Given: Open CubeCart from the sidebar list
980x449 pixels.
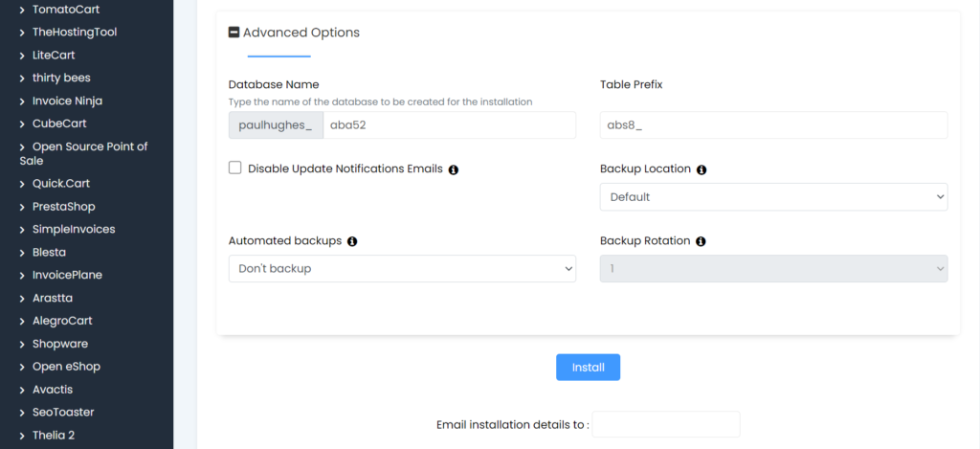Looking at the screenshot, I should [59, 123].
